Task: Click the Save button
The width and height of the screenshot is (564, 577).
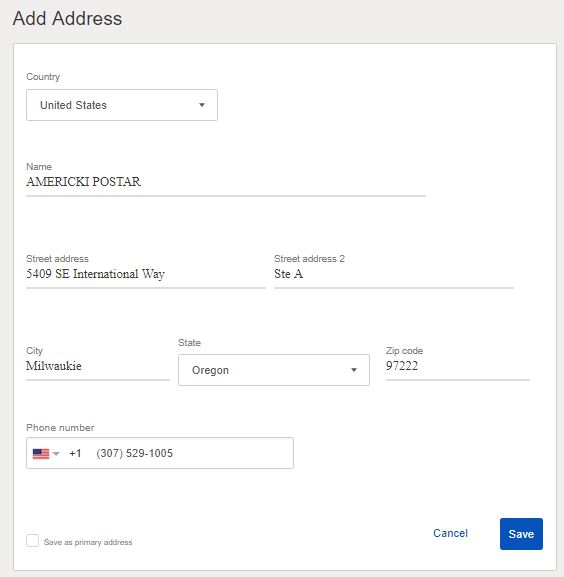Action: pos(521,534)
